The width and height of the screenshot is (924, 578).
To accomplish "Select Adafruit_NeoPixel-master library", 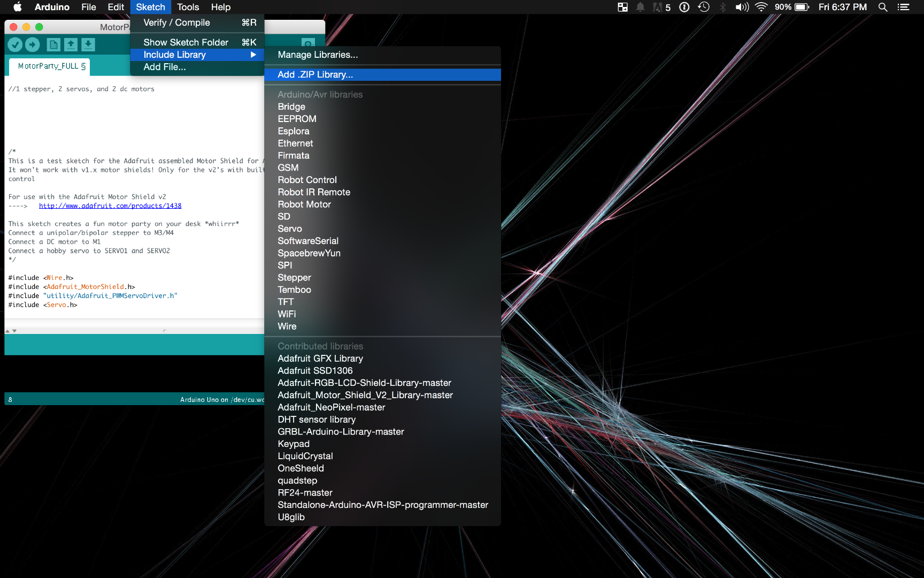I will coord(382,407).
